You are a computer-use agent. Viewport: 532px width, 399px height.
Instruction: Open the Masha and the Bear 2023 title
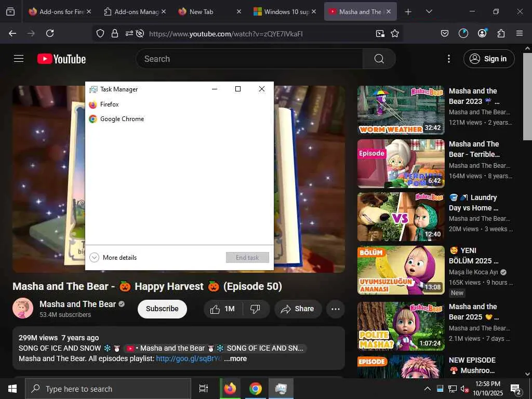474,96
